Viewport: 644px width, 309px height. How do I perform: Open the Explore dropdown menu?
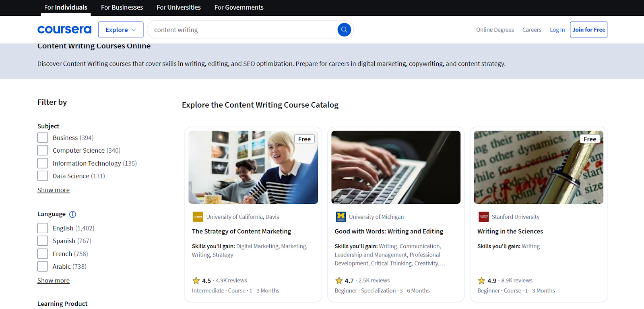point(121,30)
